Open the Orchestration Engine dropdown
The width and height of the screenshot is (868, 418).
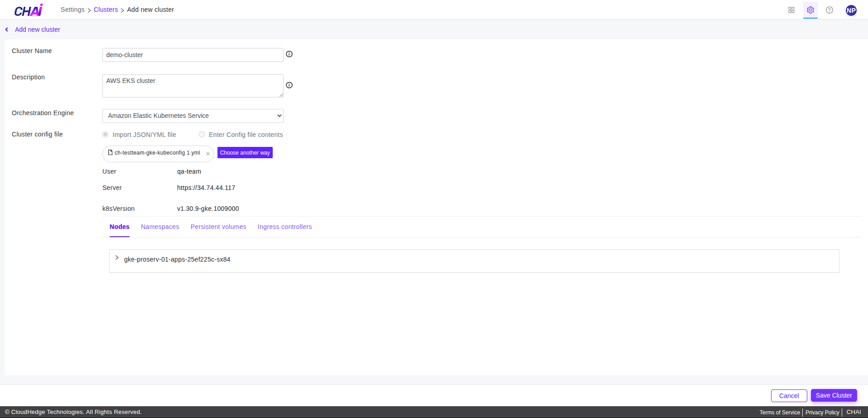tap(193, 116)
